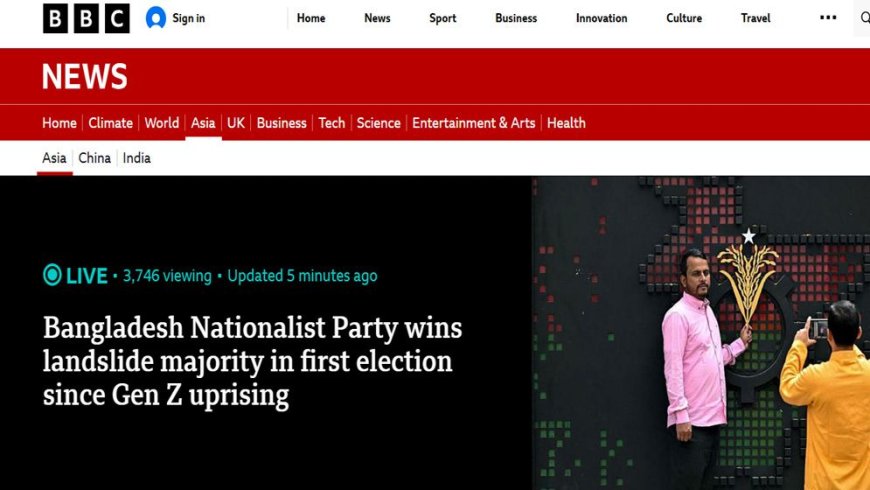The height and width of the screenshot is (490, 870).
Task: Open the India sub-section link
Action: 137,158
